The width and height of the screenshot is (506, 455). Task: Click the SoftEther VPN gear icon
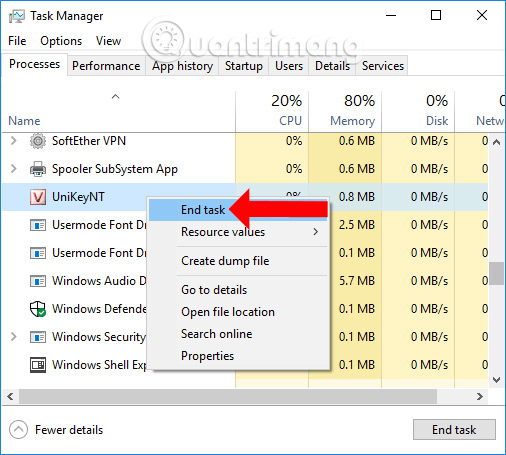38,141
